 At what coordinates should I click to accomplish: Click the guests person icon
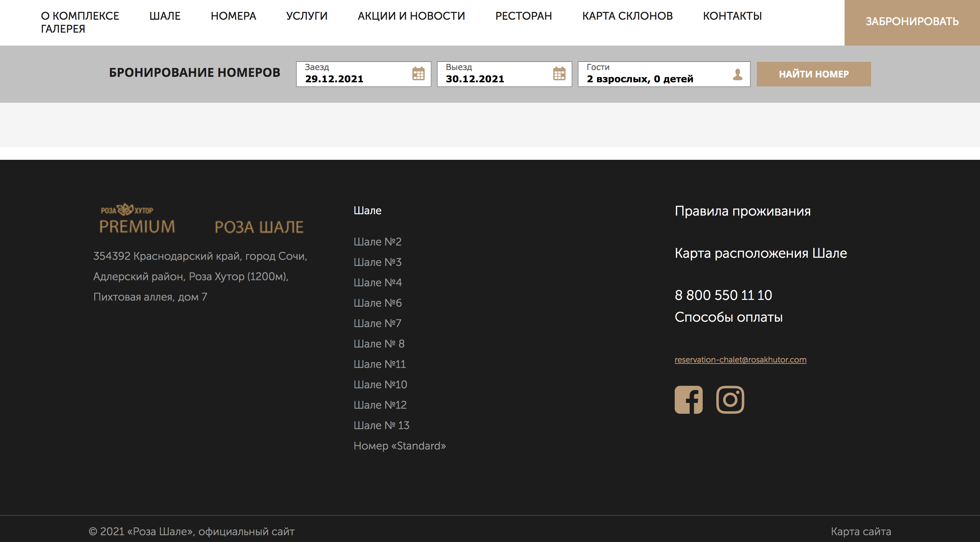[x=737, y=74]
